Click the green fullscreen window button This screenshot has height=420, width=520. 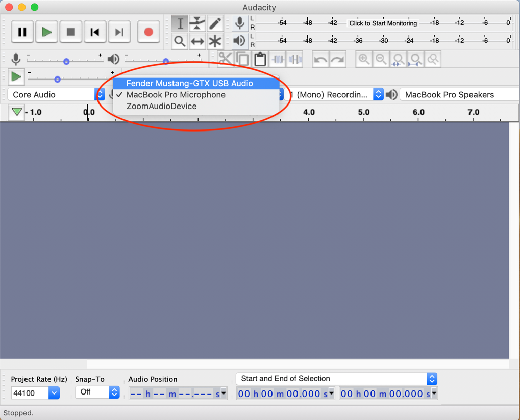coord(35,7)
